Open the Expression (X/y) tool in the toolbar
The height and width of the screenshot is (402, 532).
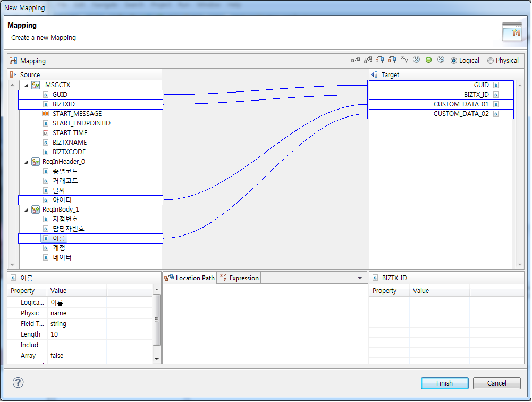404,60
